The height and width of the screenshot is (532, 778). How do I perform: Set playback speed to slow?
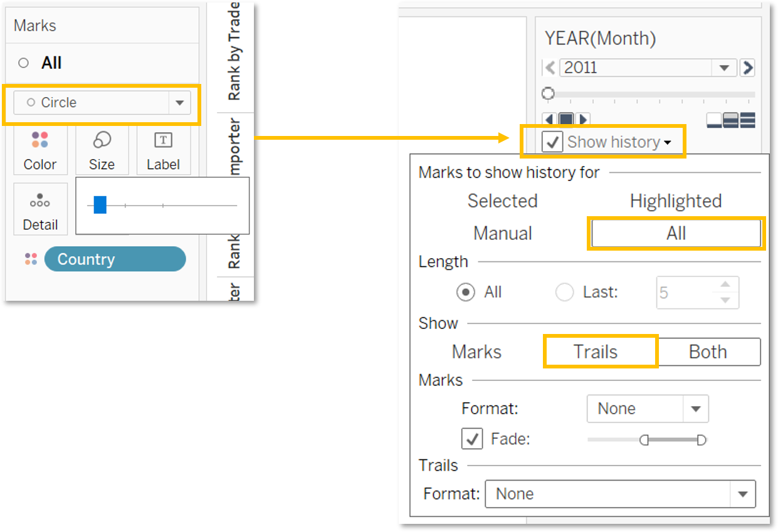714,120
